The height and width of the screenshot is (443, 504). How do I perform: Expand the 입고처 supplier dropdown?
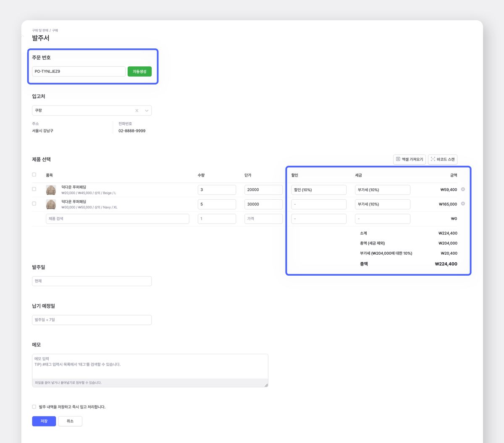point(147,111)
